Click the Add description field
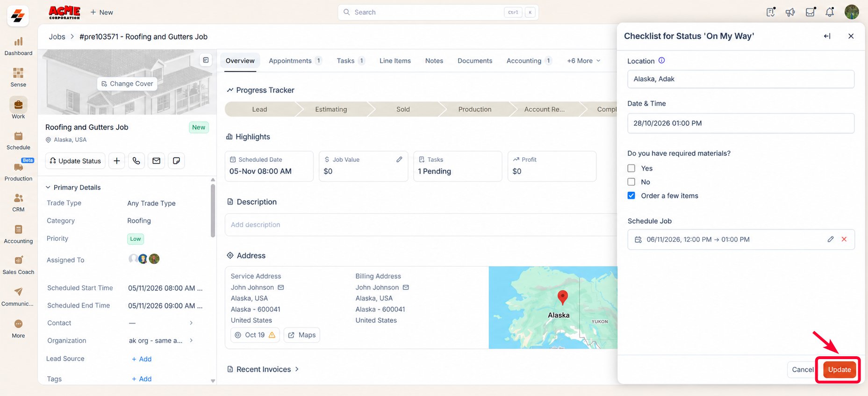The height and width of the screenshot is (396, 868). click(421, 225)
